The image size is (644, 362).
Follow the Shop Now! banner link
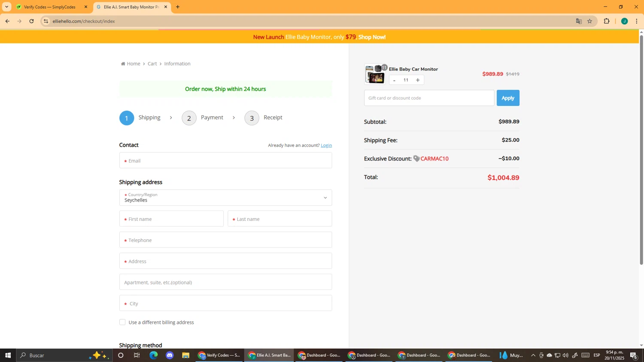pyautogui.click(x=372, y=37)
